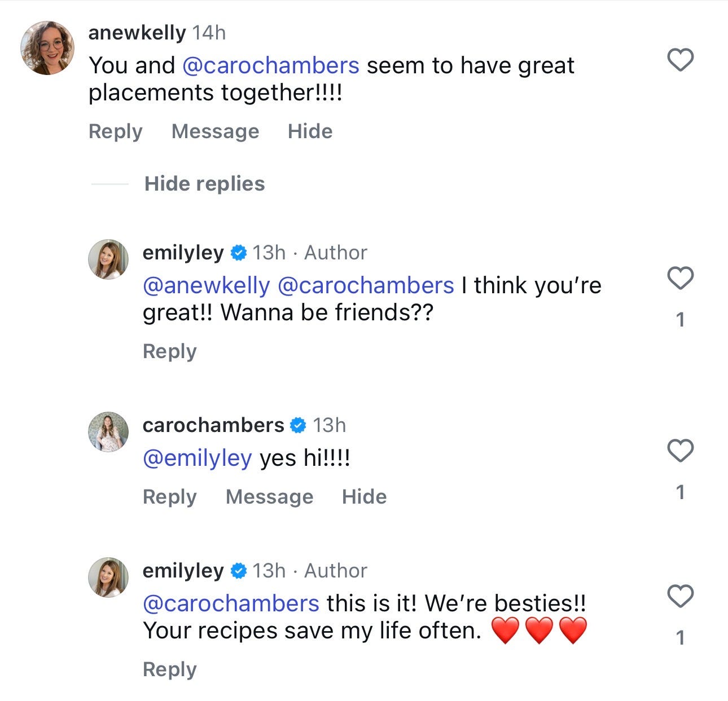728x701 pixels.
Task: Reply to carochambers' "yes hi" comment
Action: click(170, 497)
